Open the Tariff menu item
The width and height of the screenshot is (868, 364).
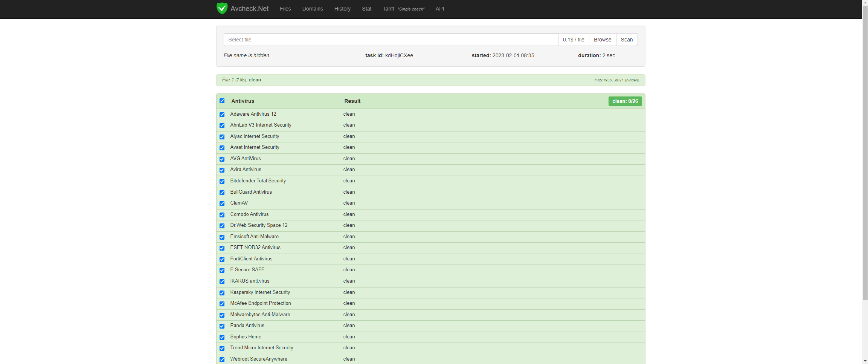pyautogui.click(x=403, y=9)
